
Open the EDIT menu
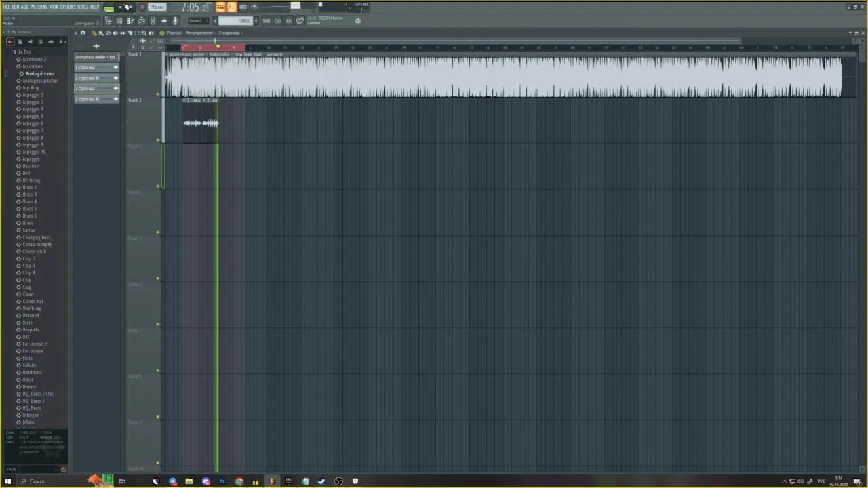click(16, 7)
